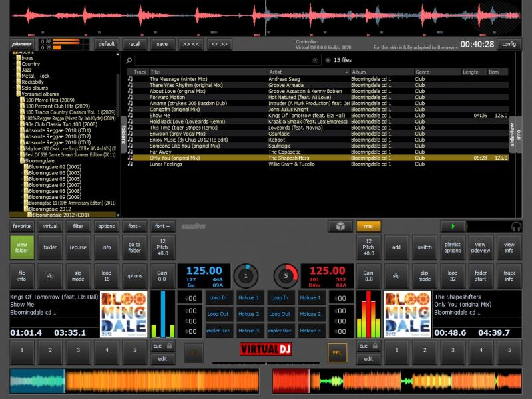Click the default button

[x=106, y=44]
